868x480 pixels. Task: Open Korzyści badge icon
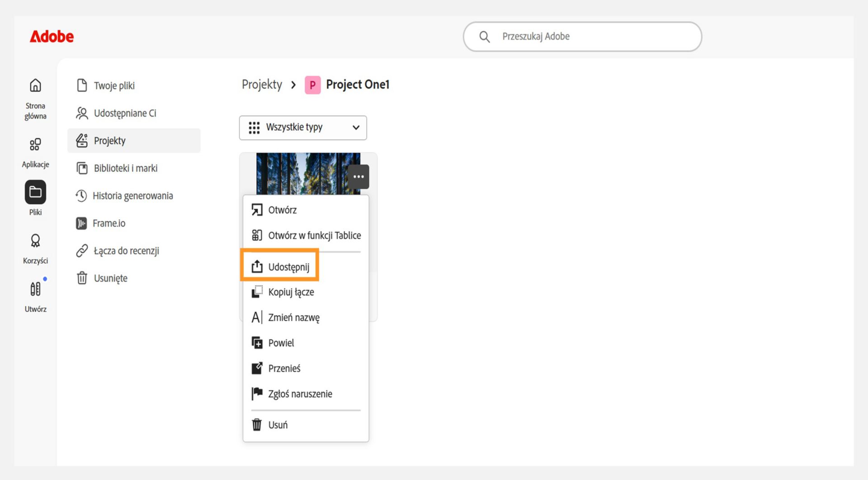(x=35, y=241)
